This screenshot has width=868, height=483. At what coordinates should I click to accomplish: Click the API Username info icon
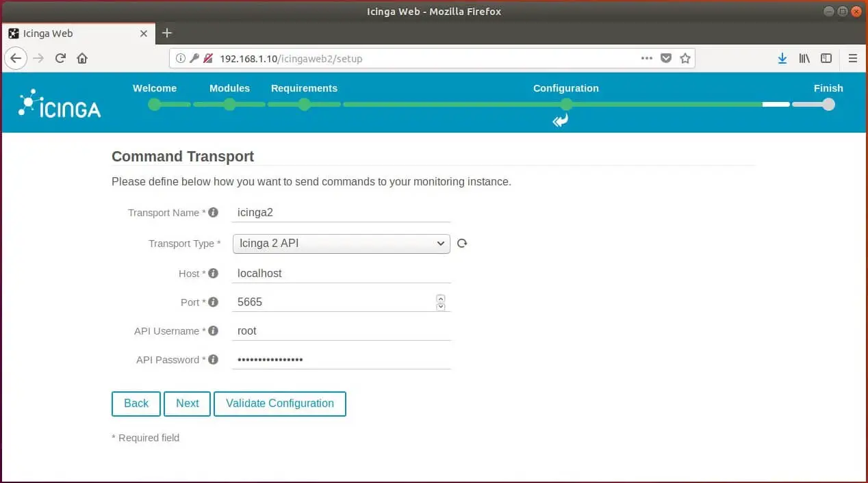(x=213, y=330)
